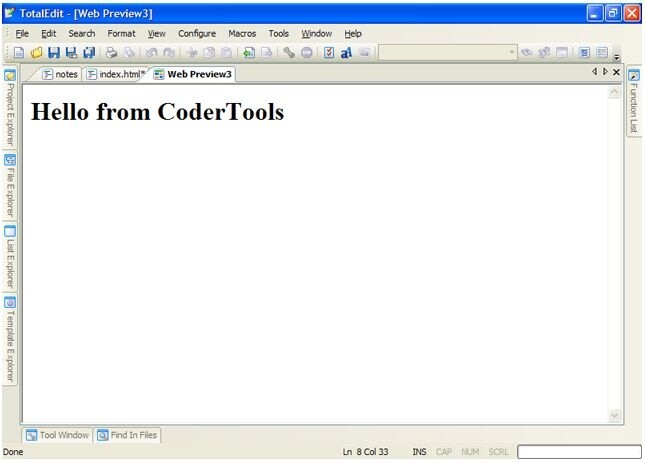
Task: Open the Function List side panel
Action: [x=633, y=108]
